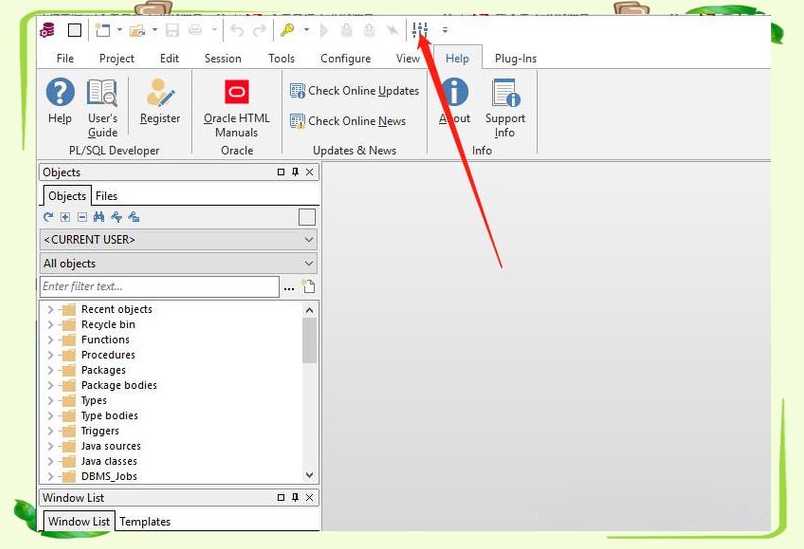Open Oracle HTML Manuals red icon
Screen dimensions: 804x549
pos(236,92)
